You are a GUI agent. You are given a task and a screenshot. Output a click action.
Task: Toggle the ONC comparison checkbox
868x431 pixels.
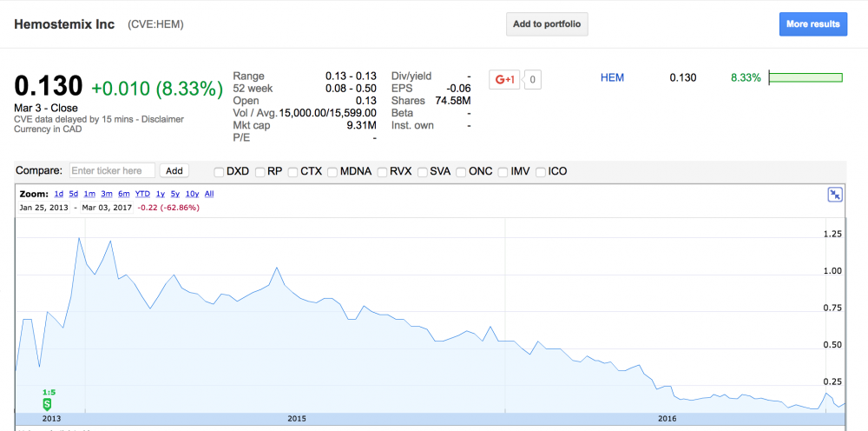[x=461, y=171]
